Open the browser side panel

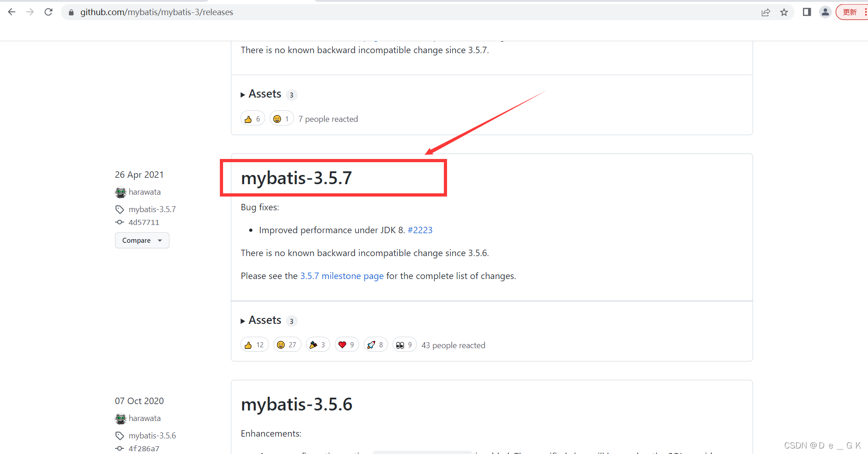tap(807, 12)
